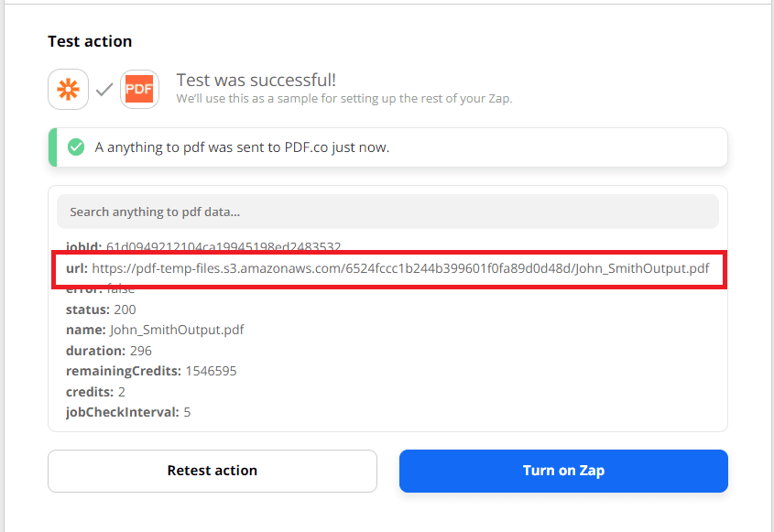Select the jobCheckInterval 5 row
Image resolution: width=774 pixels, height=532 pixels.
[x=128, y=412]
